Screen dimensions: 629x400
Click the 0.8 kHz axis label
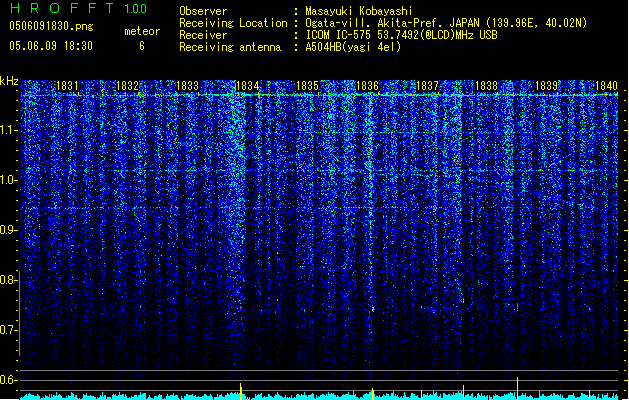coord(8,280)
